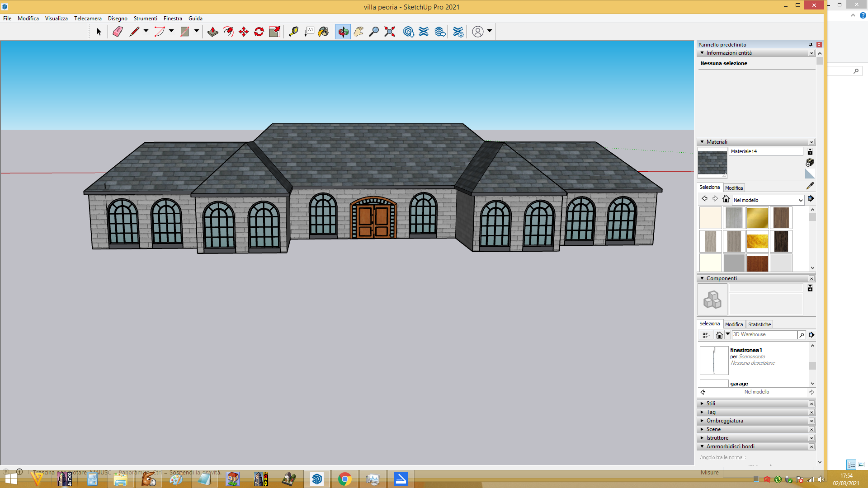This screenshot has height=488, width=868.
Task: Open Google Chrome from the taskbar
Action: click(344, 479)
